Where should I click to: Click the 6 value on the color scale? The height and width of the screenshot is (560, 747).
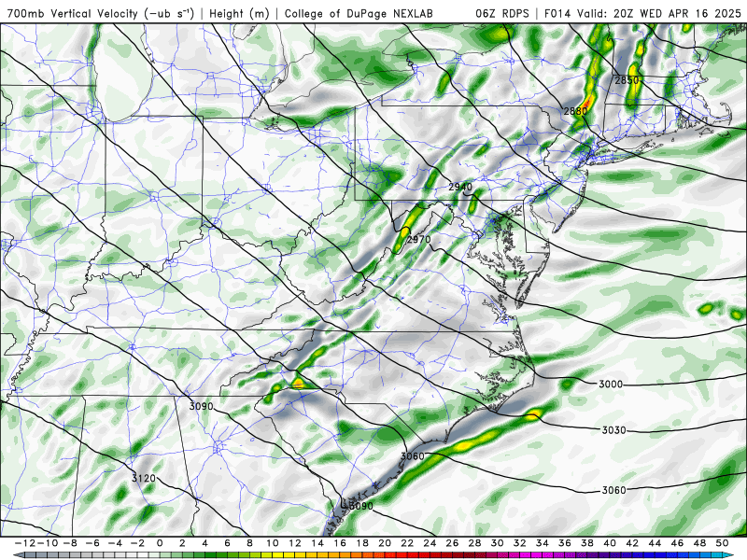click(227, 543)
